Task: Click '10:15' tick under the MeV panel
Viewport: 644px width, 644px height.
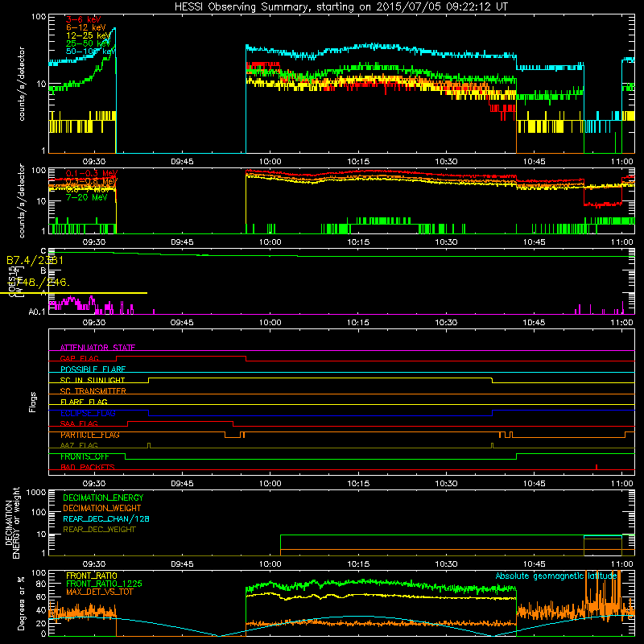Action: [358, 242]
